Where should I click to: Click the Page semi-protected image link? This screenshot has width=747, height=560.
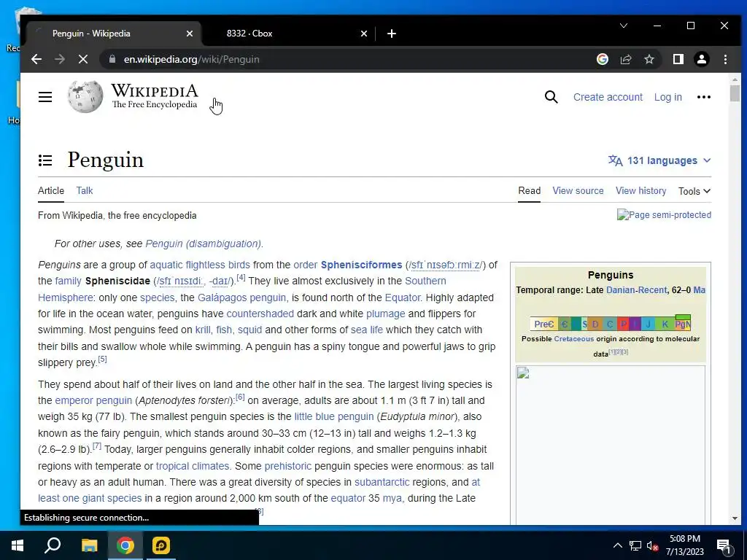[664, 215]
